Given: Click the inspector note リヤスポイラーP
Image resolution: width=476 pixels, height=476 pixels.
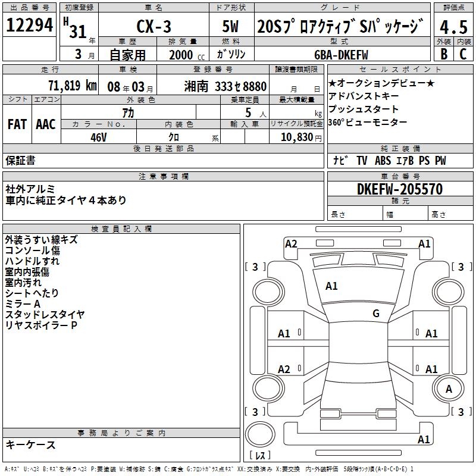Looking at the screenshot, I should (41, 325).
